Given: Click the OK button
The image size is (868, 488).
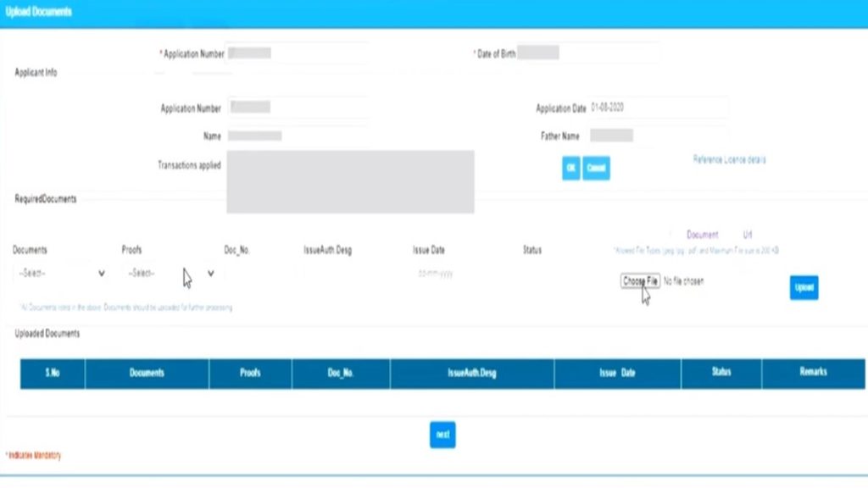Looking at the screenshot, I should 570,168.
